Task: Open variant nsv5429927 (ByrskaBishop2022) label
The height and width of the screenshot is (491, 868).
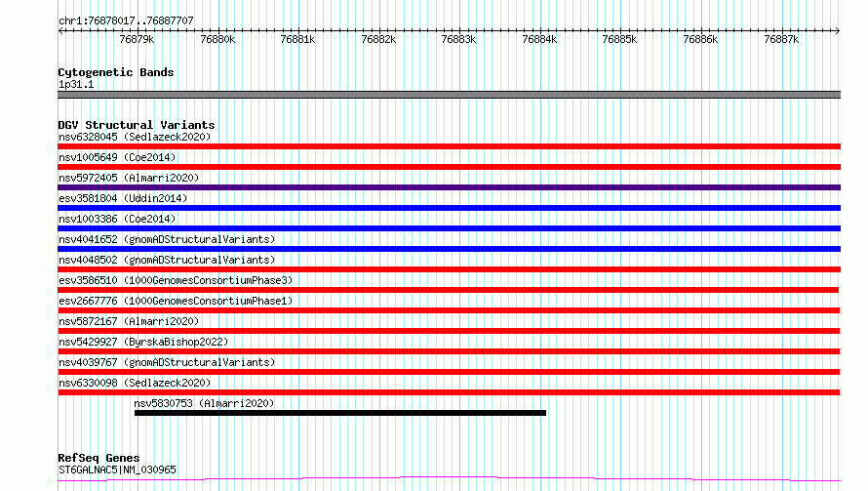Action: tap(143, 342)
